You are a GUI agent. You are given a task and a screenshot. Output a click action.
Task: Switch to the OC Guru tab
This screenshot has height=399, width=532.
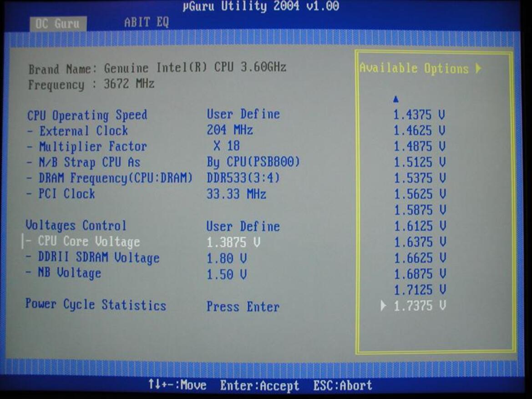point(58,24)
